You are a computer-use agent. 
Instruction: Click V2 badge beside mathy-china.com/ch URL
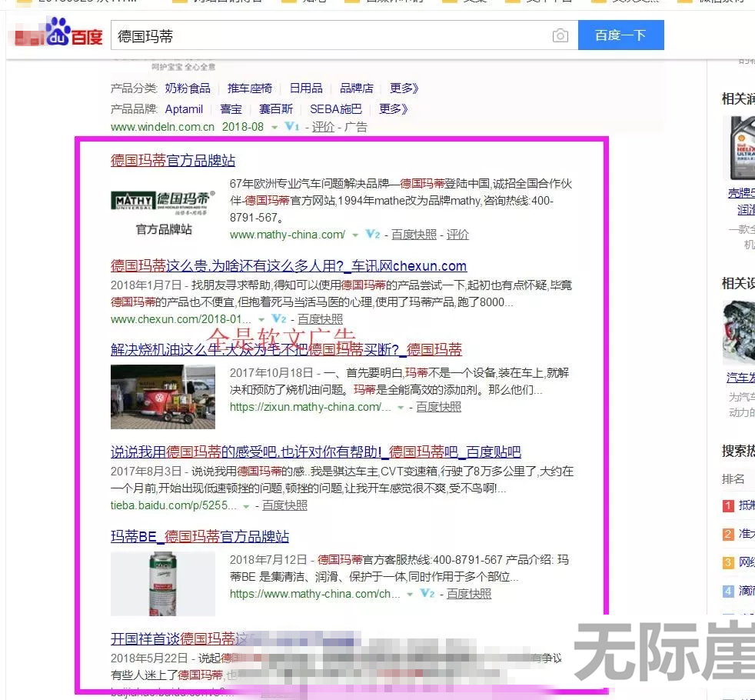click(x=427, y=594)
